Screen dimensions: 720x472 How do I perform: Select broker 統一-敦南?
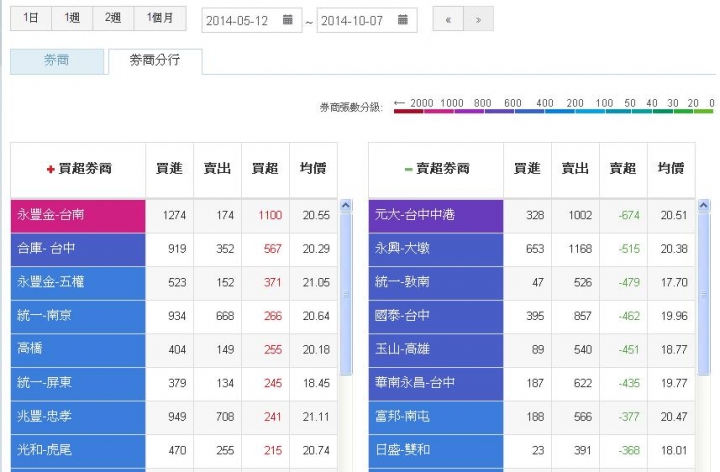[x=436, y=283]
